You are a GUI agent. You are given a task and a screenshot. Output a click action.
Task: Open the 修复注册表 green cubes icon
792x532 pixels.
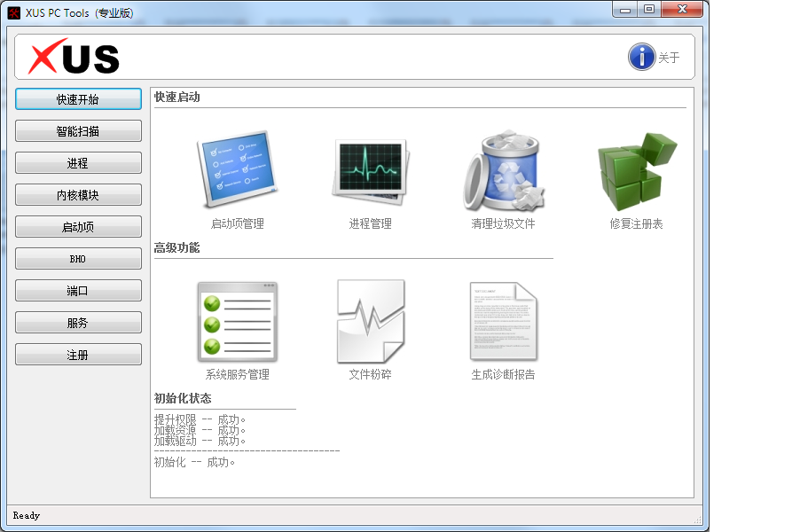(x=637, y=171)
